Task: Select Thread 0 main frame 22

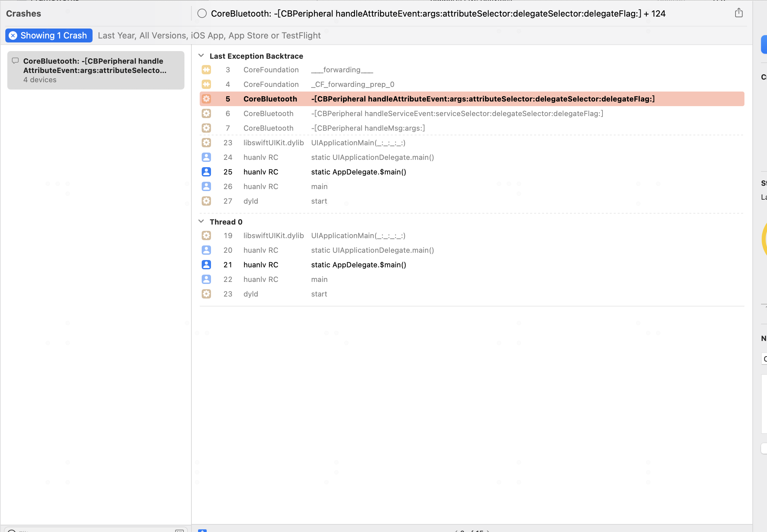Action: click(x=319, y=279)
